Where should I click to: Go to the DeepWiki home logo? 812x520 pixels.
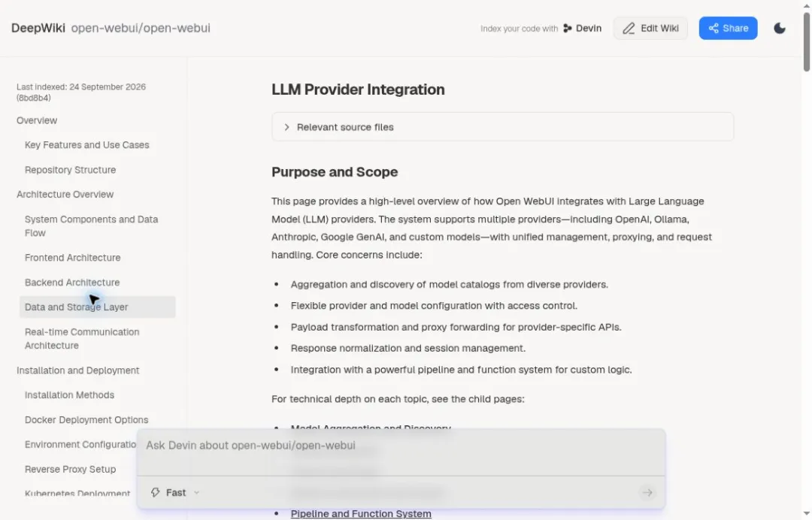pyautogui.click(x=38, y=28)
